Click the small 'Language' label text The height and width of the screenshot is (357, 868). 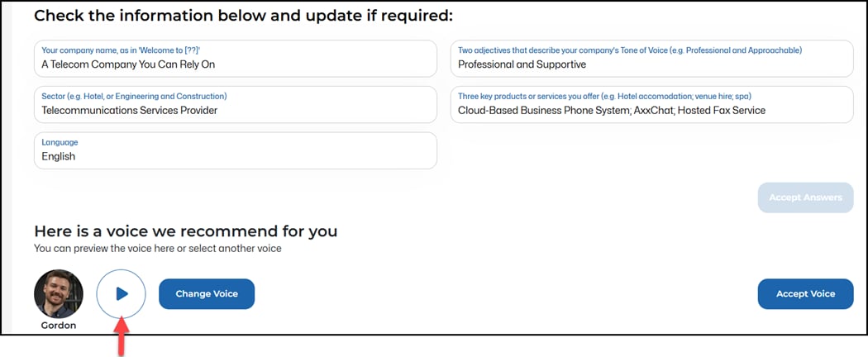pos(60,142)
